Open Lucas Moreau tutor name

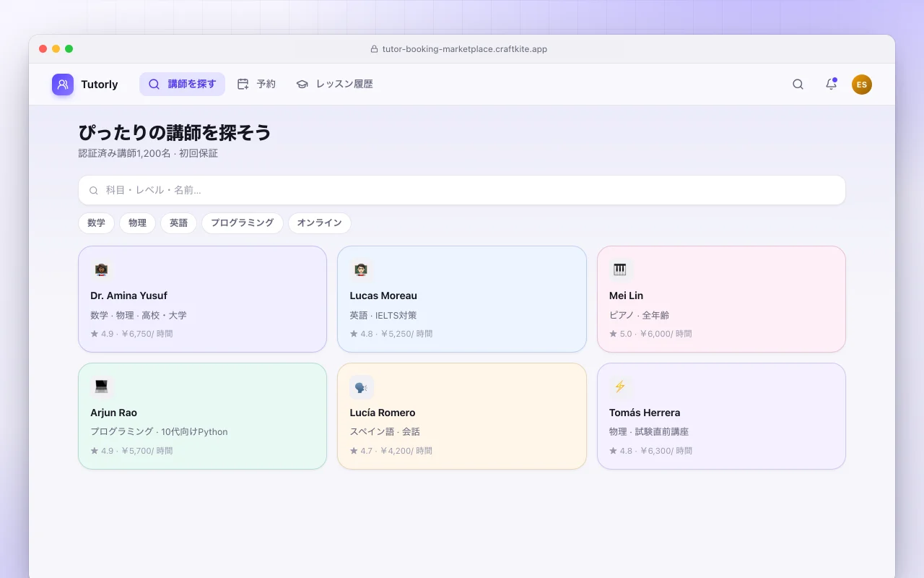click(383, 296)
